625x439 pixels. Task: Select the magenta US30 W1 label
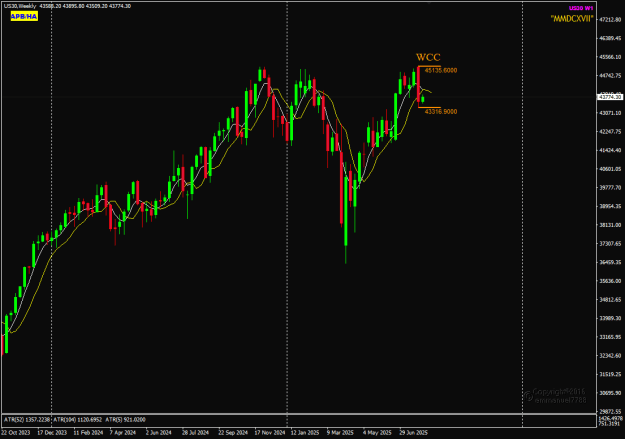581,8
